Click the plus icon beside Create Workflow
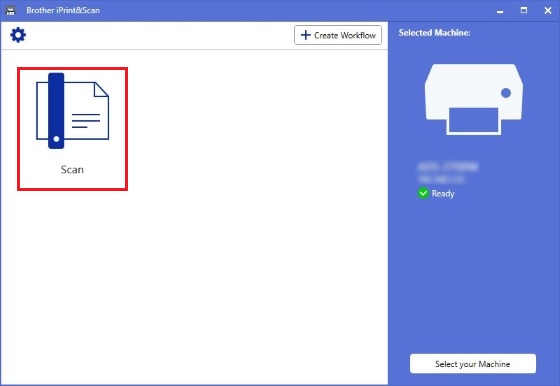 point(306,35)
